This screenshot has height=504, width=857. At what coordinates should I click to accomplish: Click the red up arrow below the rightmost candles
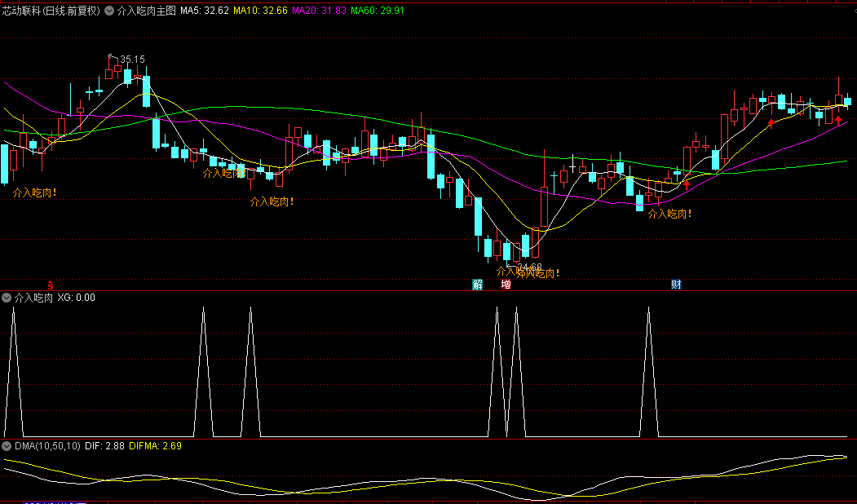coord(838,121)
